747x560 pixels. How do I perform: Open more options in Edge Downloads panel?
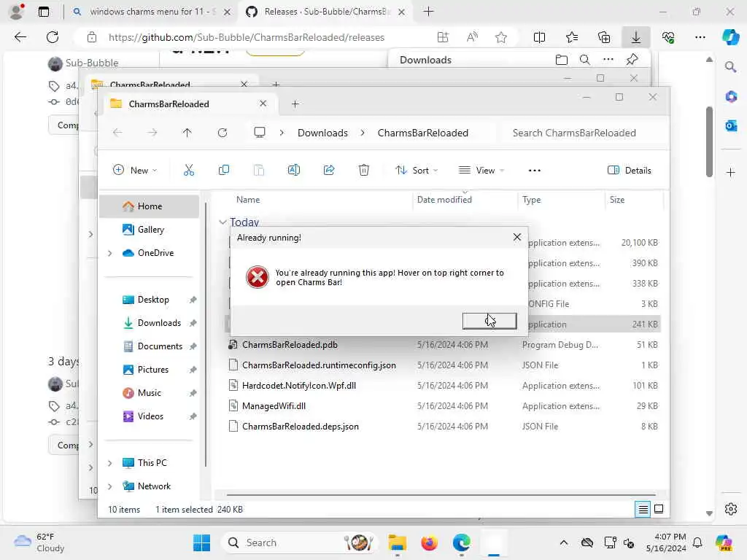point(608,60)
